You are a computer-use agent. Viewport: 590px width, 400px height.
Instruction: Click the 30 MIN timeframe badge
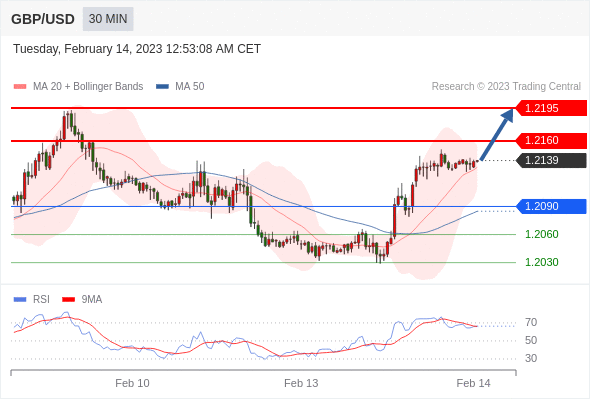(108, 19)
